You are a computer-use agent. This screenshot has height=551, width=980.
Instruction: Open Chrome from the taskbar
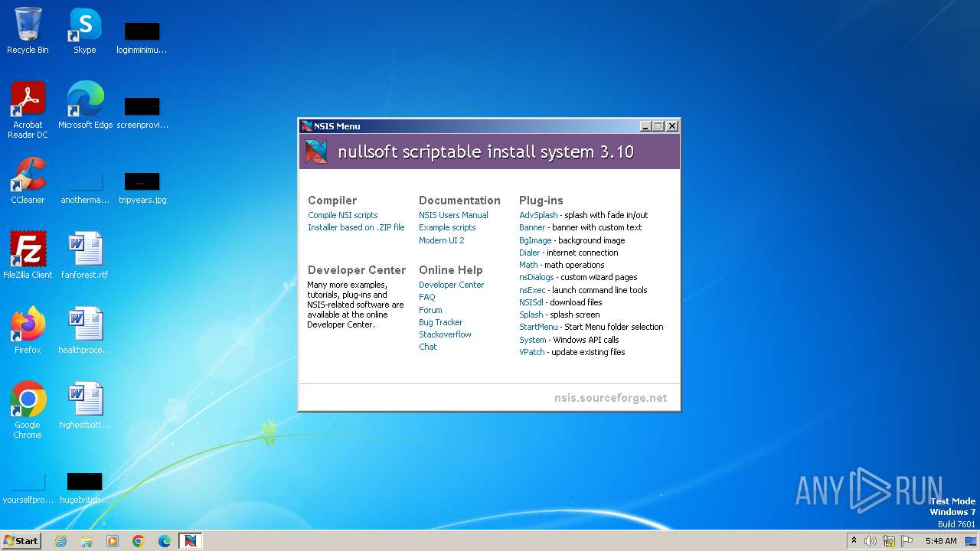point(139,541)
